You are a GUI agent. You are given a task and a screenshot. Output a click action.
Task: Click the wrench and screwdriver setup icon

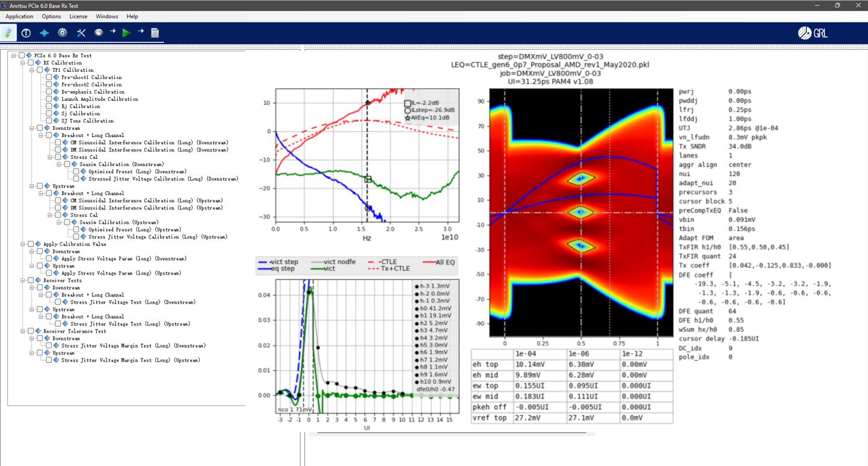point(81,33)
